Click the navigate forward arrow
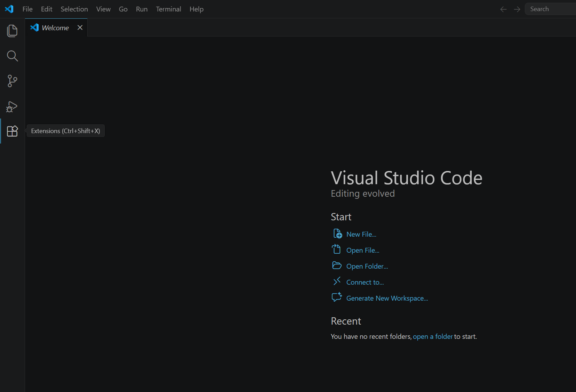 tap(517, 9)
